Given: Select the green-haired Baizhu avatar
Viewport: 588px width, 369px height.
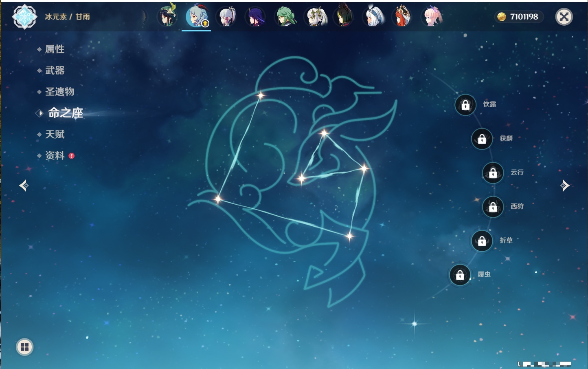Looking at the screenshot, I should click(x=285, y=17).
